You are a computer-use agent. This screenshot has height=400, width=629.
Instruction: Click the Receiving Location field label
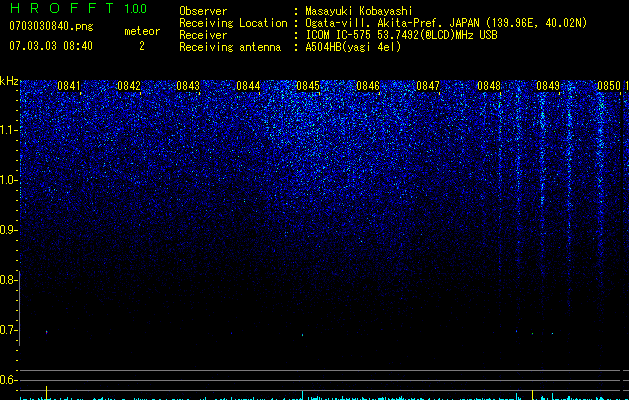[233, 23]
